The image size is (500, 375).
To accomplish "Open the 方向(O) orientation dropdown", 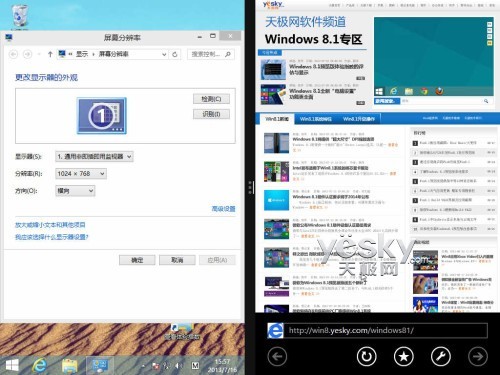I will coord(75,191).
